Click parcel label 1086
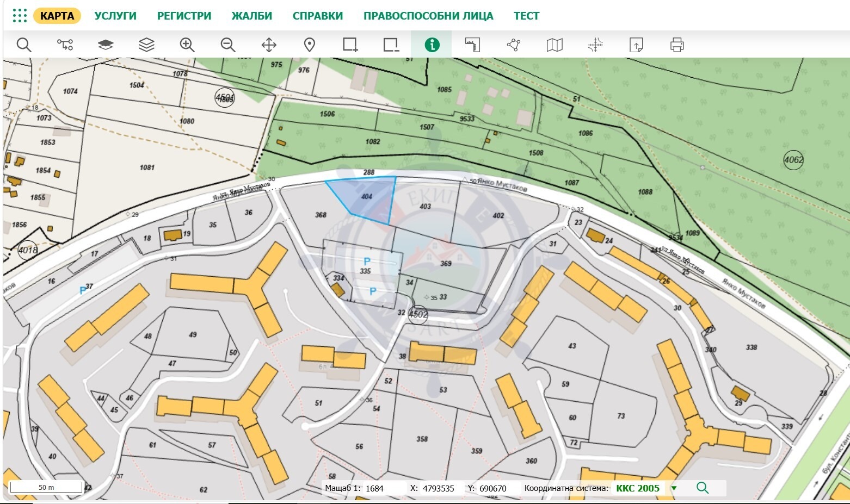850x504 pixels. tap(586, 133)
